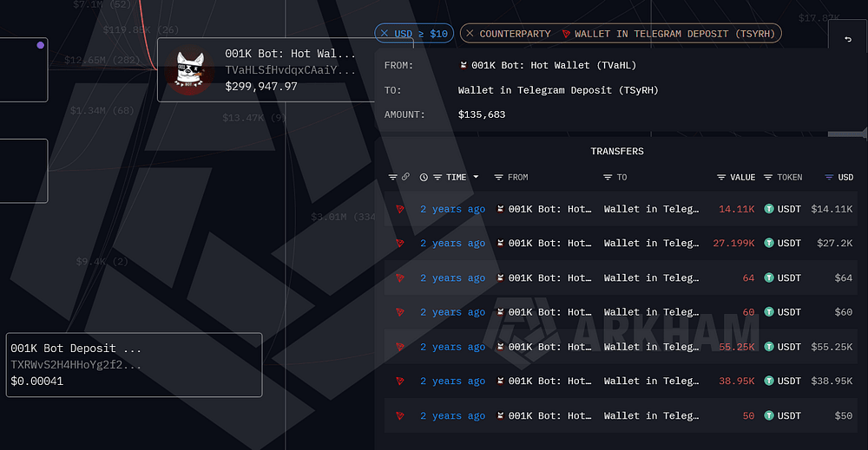
Task: Open timestamp link of the $27.2K transfer
Action: point(452,244)
